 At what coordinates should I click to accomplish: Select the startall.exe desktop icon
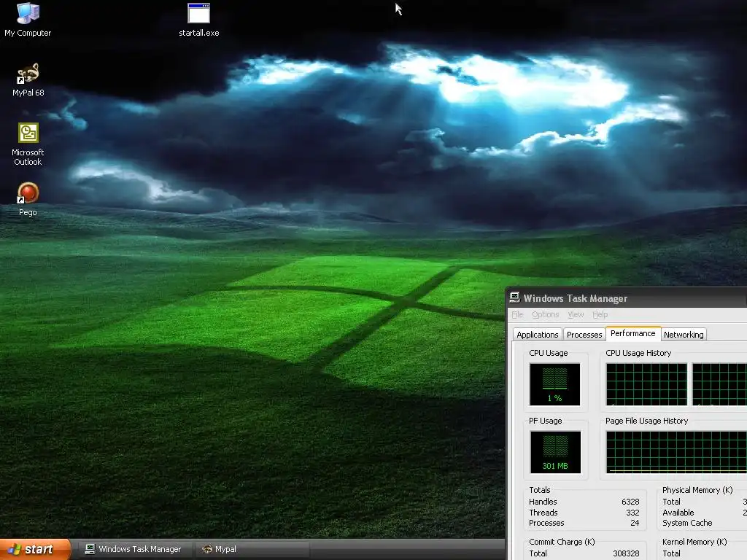198,19
